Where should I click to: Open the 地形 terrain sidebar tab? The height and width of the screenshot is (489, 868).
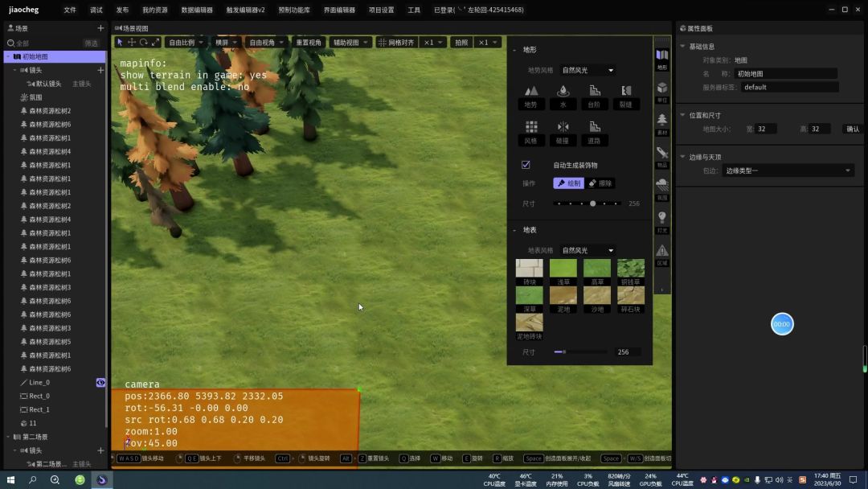pos(662,60)
